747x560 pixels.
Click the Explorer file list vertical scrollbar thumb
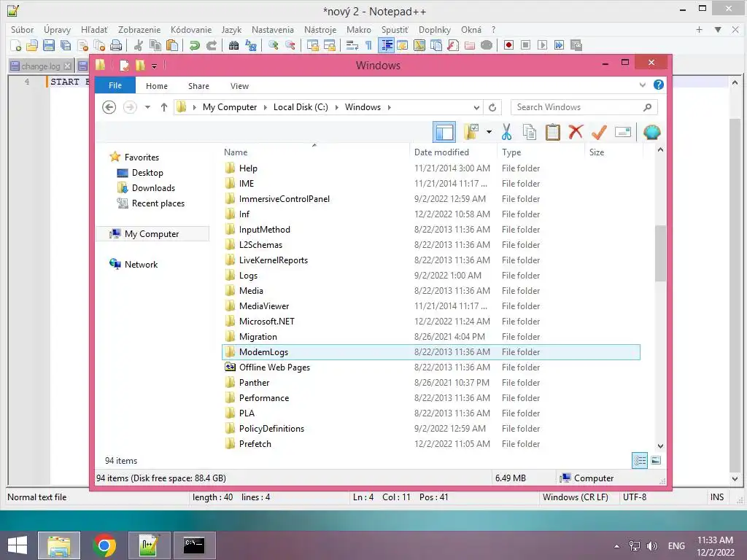660,253
